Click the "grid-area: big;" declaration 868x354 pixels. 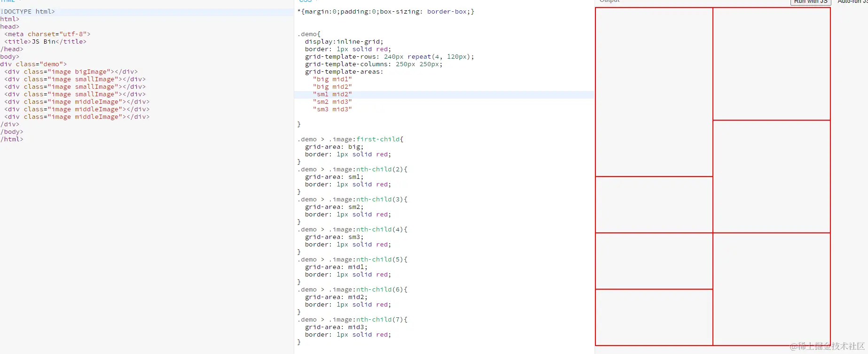click(334, 147)
